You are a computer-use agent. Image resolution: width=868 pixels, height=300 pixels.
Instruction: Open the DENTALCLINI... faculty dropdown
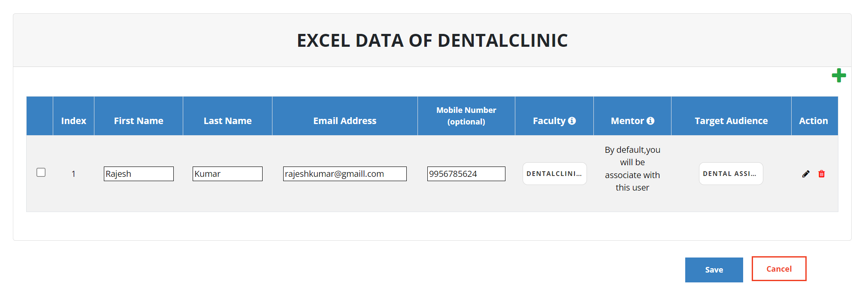point(554,174)
